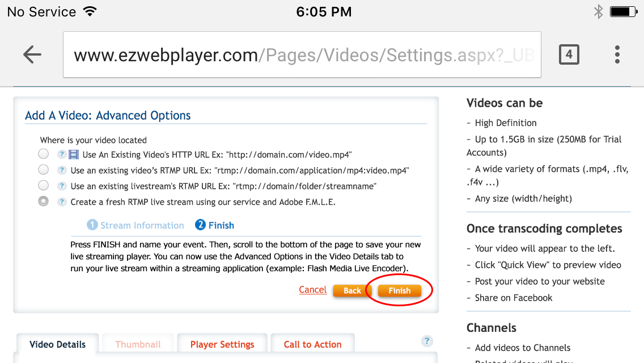Select Use An Existing Video's HTTP URL radio
Image resolution: width=644 pixels, height=363 pixels.
[x=43, y=154]
